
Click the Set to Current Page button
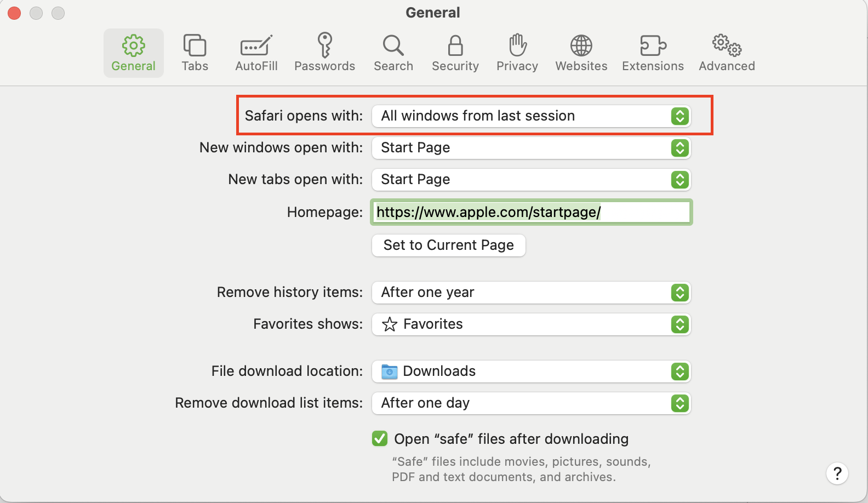(448, 245)
